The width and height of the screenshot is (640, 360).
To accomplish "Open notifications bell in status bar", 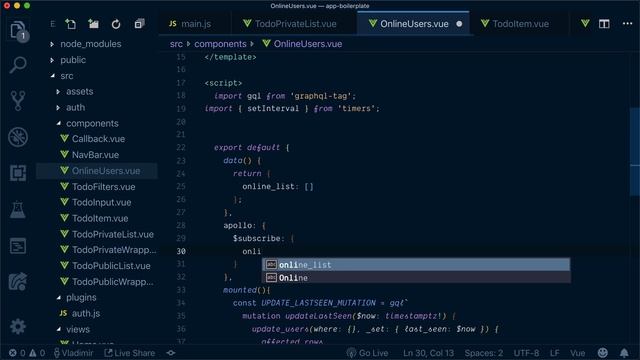I will tap(624, 353).
